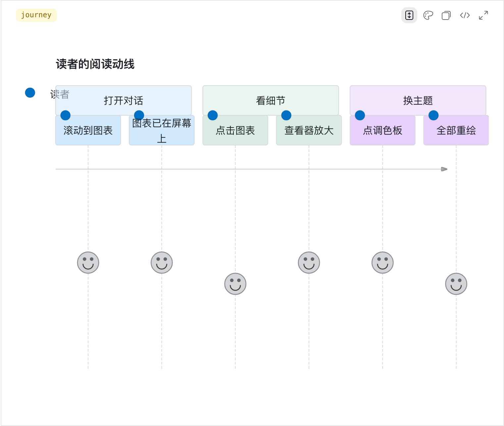Viewport: 504px width, 426px height.
Task: Expand diagram to fullscreen
Action: (483, 15)
